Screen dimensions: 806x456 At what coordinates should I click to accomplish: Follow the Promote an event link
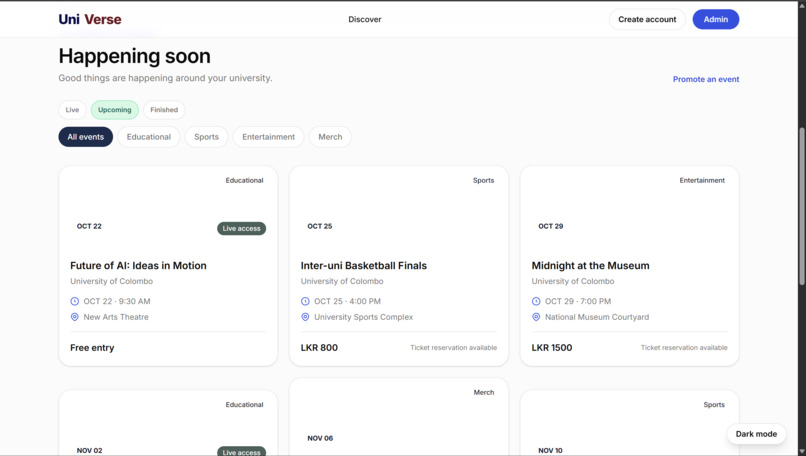click(x=706, y=79)
